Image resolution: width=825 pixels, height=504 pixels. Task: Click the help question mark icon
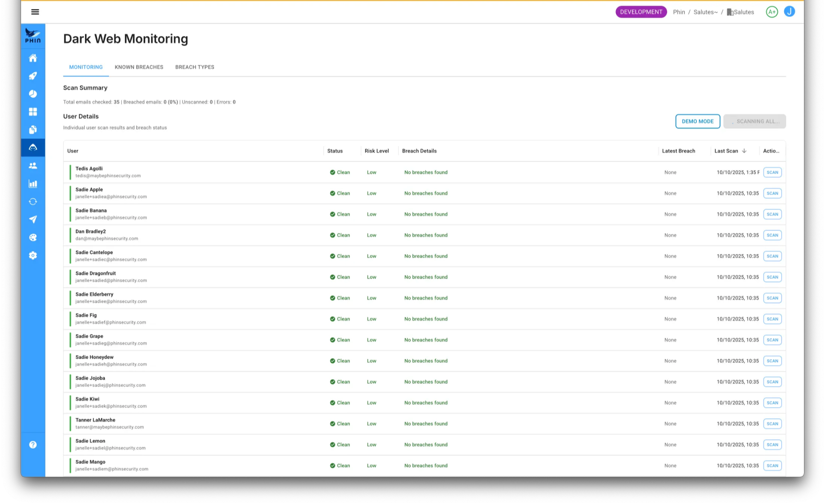point(33,445)
